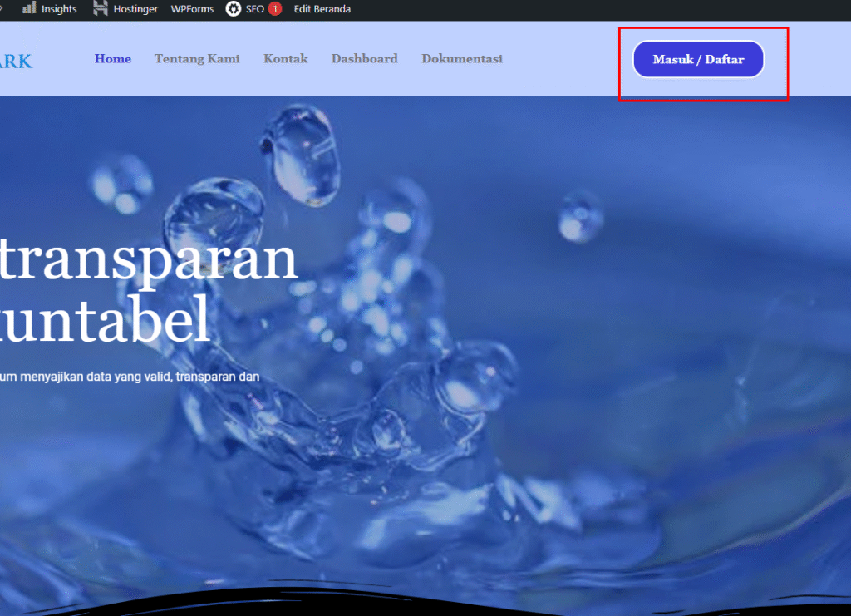Navigate to the Kontak page
The height and width of the screenshot is (616, 851).
point(286,59)
